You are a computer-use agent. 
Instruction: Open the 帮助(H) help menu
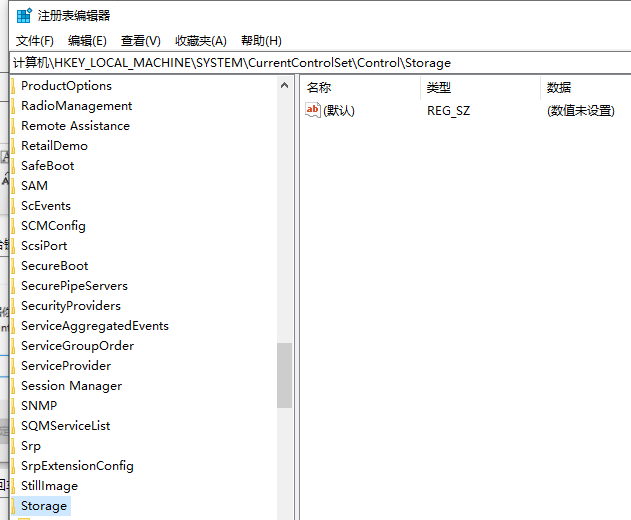tap(261, 41)
